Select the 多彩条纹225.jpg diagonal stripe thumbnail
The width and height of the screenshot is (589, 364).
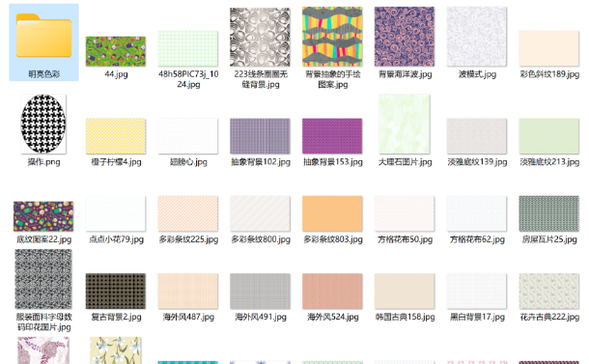pyautogui.click(x=188, y=213)
